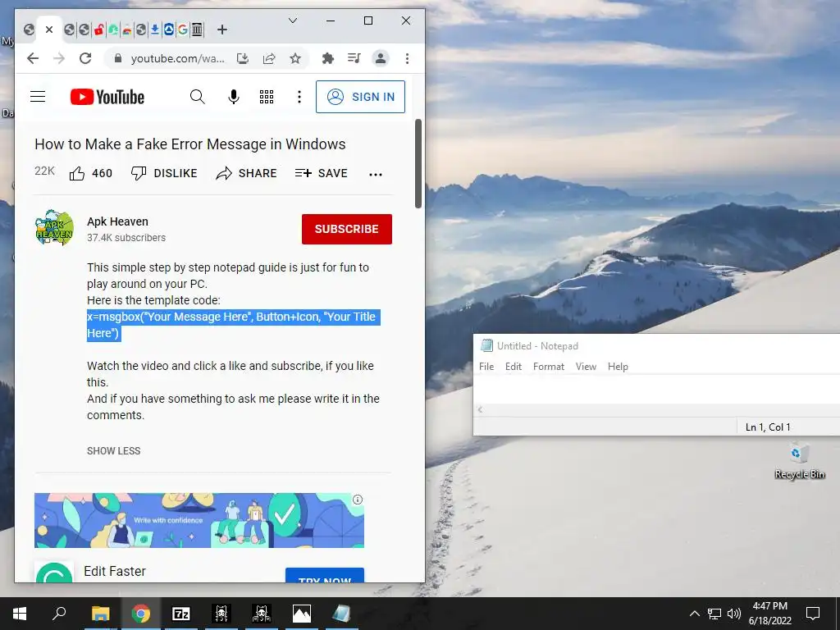Like the video with thumbs-up icon
840x630 pixels.
(77, 173)
